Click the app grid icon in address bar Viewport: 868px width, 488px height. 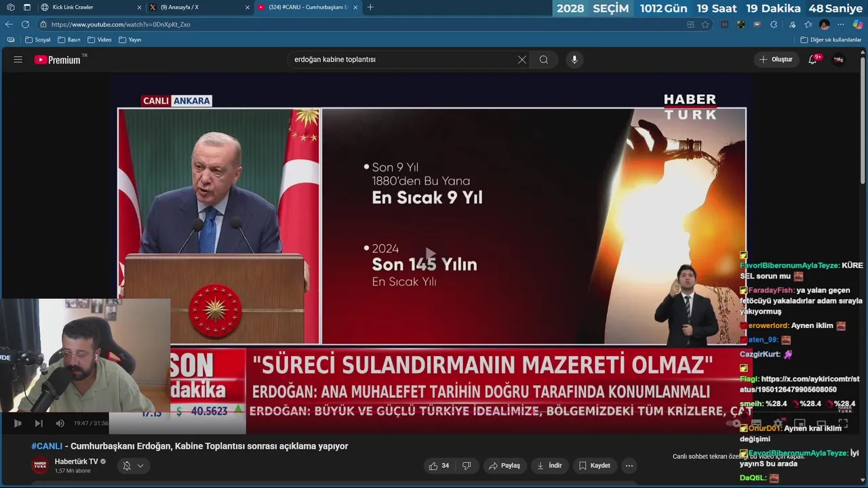click(x=690, y=24)
